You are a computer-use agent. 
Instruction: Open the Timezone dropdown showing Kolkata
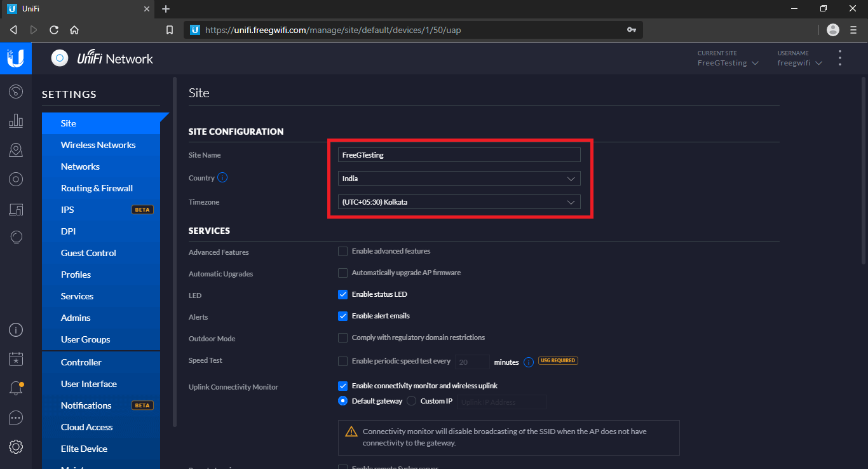459,202
